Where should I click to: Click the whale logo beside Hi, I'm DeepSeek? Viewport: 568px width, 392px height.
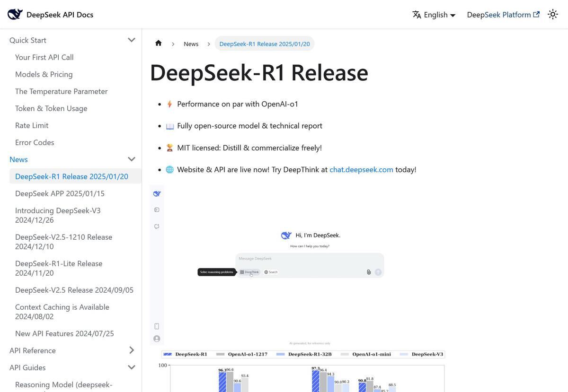[x=286, y=235]
